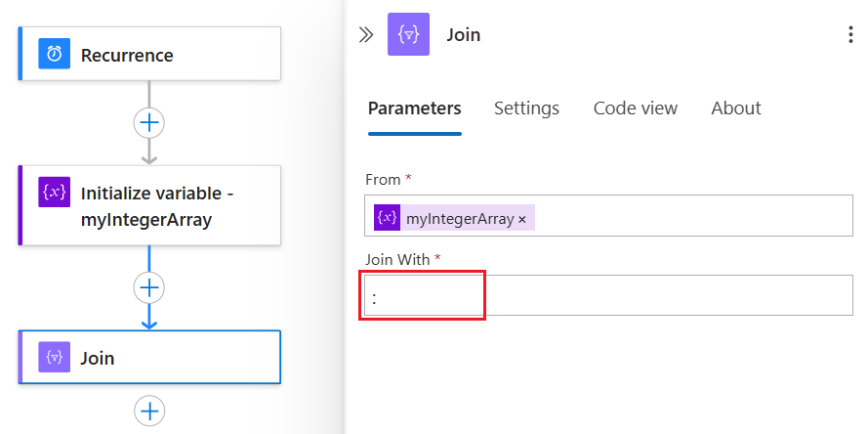The image size is (868, 434).
Task: Click the Recurrence clock icon
Action: 55,54
